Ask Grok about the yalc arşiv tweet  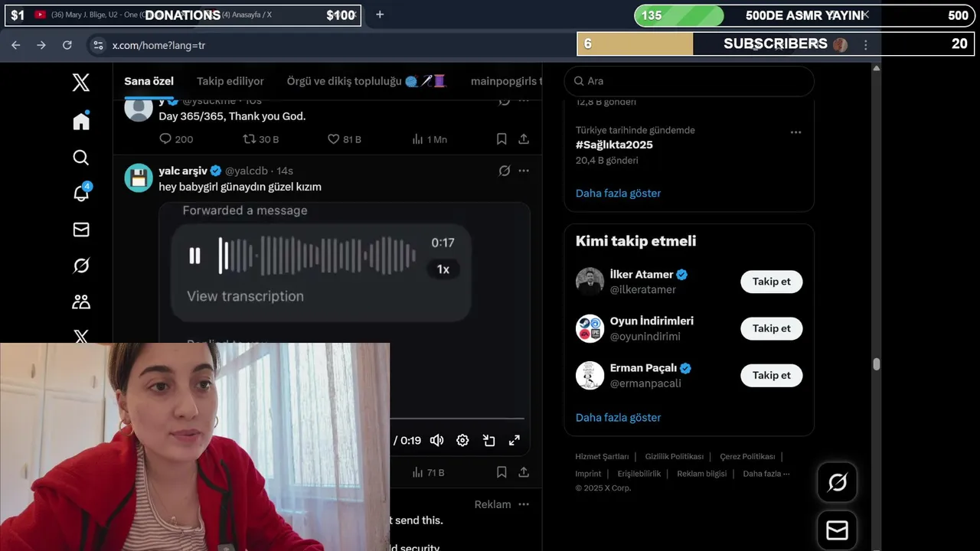click(x=504, y=171)
